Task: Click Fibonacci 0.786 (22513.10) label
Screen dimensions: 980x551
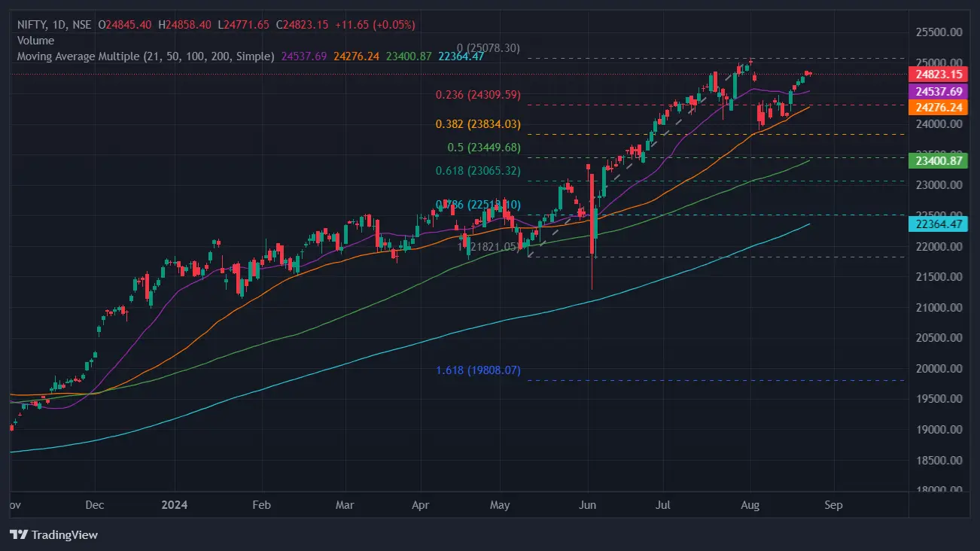Action: 478,205
